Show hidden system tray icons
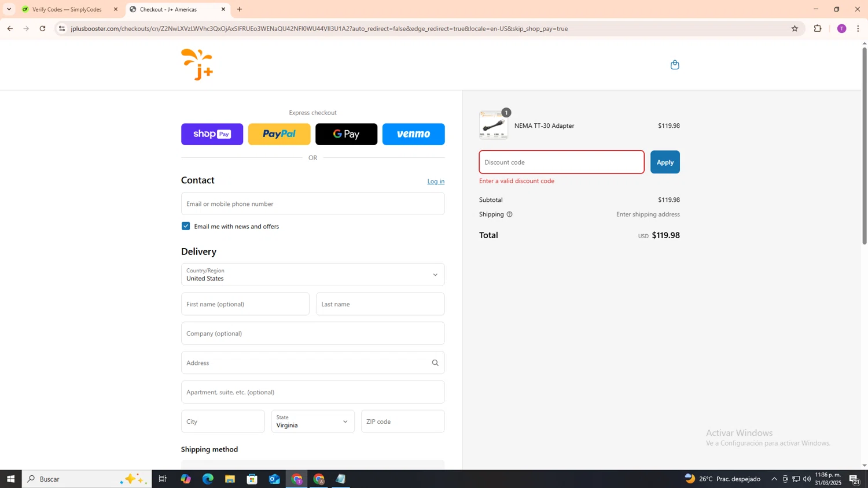 coord(774,479)
